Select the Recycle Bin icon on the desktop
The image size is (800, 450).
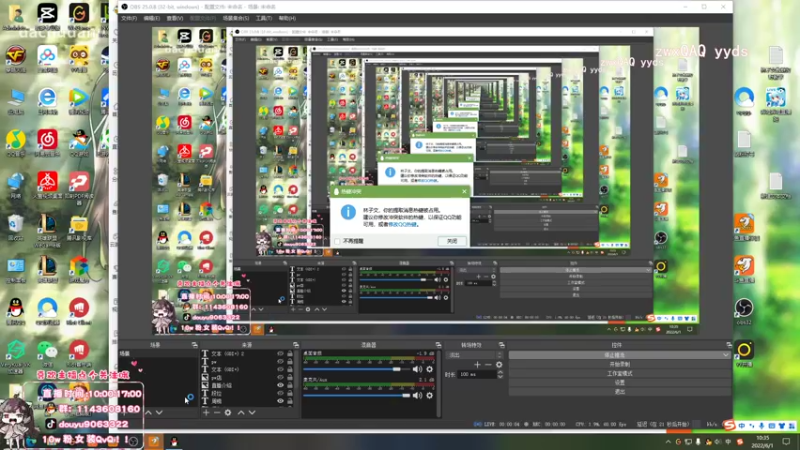pos(16,224)
